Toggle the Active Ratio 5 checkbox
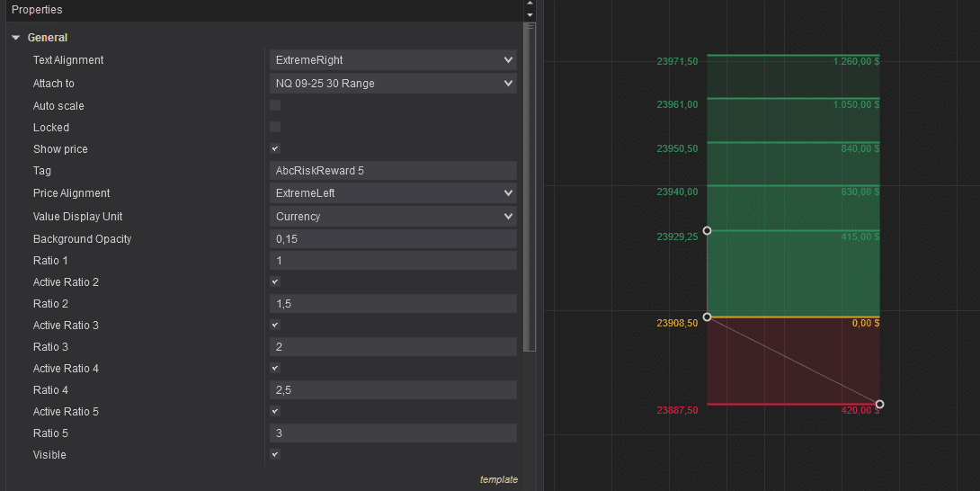Screen dimensions: 980x491 tap(275, 412)
